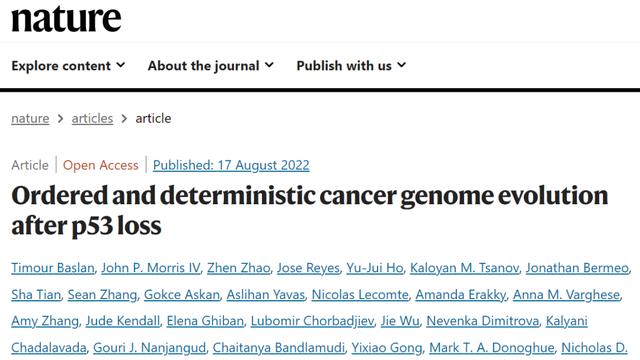Screen dimensions: 640x360
Task: Open the articles breadcrumb link
Action: [x=92, y=118]
